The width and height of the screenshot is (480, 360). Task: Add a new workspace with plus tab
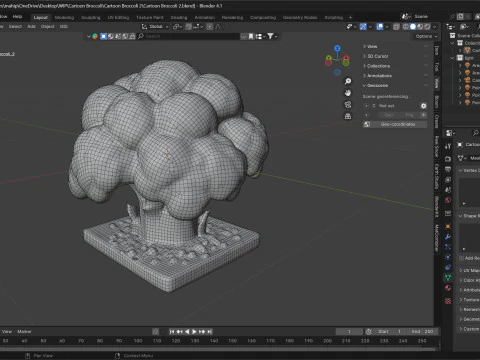350,17
